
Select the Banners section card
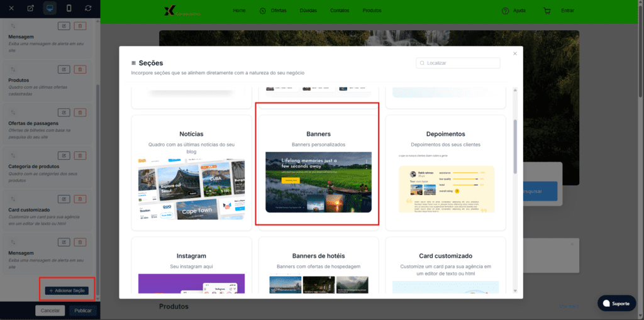[318, 173]
